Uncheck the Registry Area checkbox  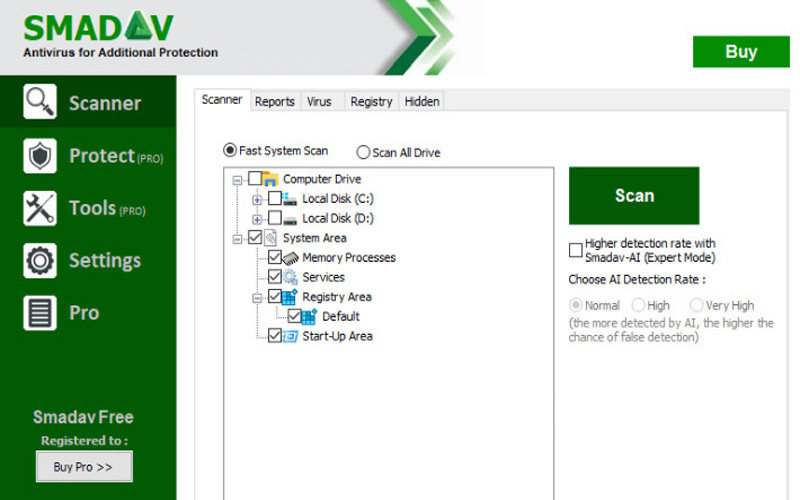click(x=274, y=296)
